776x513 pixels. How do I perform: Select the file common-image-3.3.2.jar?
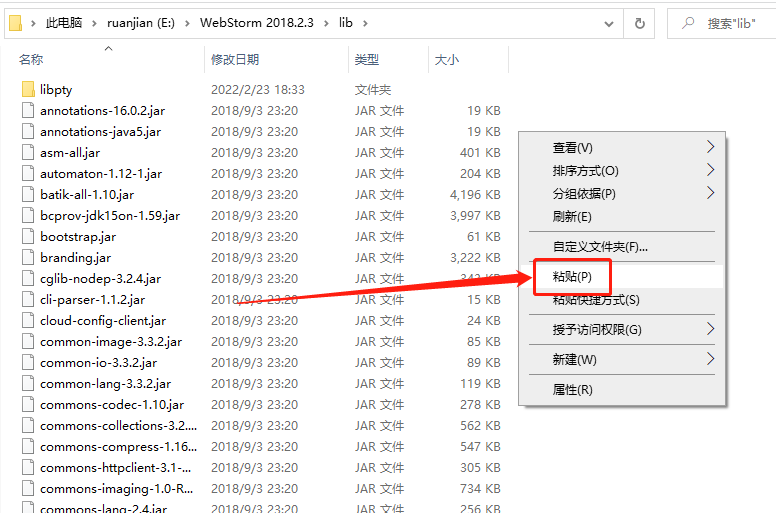point(111,342)
